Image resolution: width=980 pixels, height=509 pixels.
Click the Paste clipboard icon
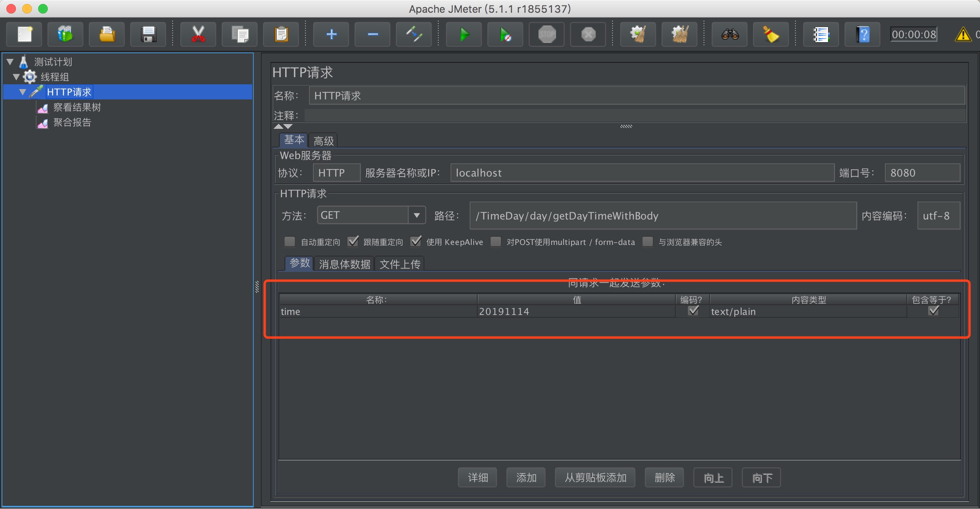(x=281, y=34)
